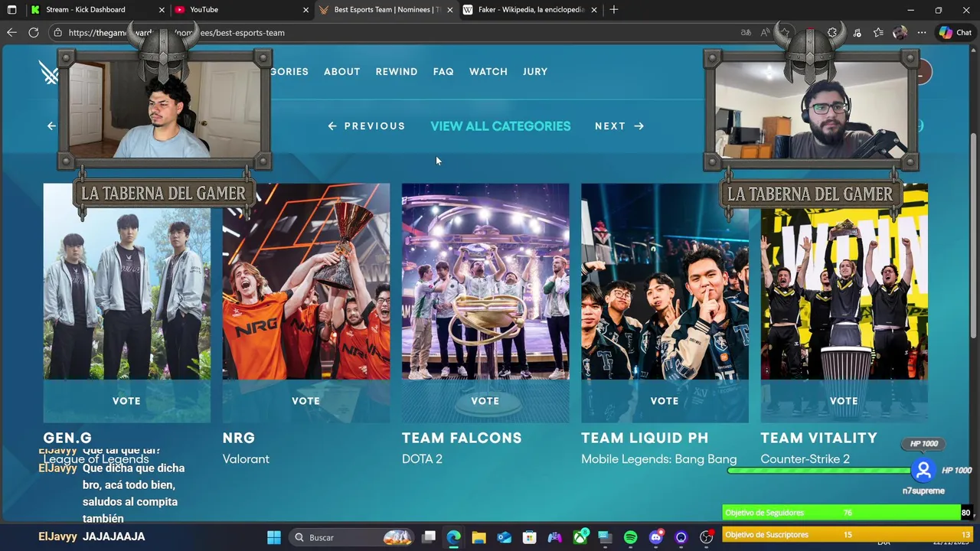Viewport: 980px width, 551px height.
Task: Open Discord from taskbar
Action: click(x=655, y=537)
